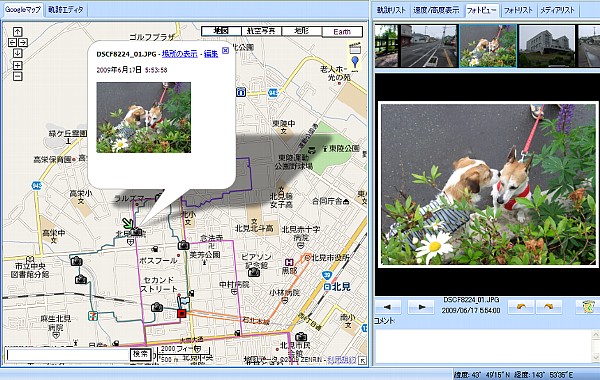Close the DSCF8224_01.JPG info balloon
Viewport: 600px width, 380px height.
click(x=225, y=50)
